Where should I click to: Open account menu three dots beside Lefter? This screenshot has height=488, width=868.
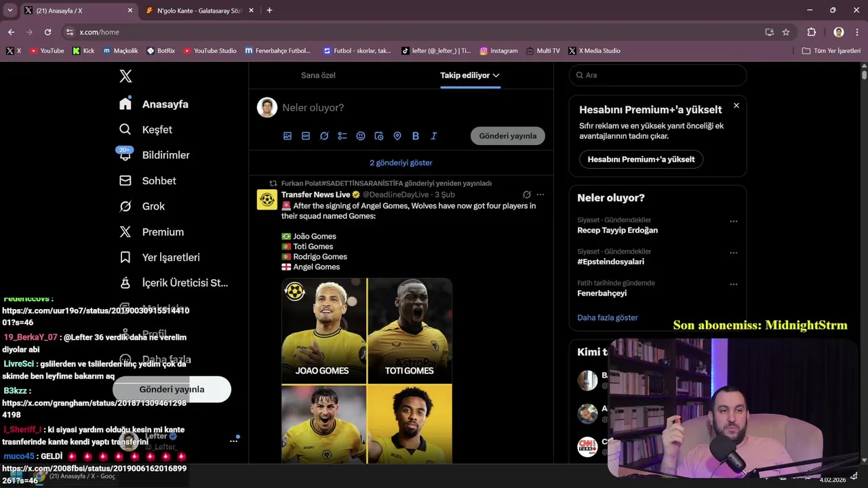[233, 441]
